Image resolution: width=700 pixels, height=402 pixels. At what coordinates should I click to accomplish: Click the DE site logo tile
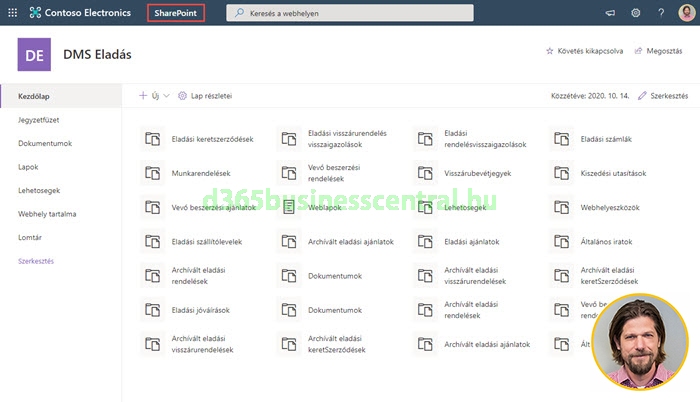(35, 54)
